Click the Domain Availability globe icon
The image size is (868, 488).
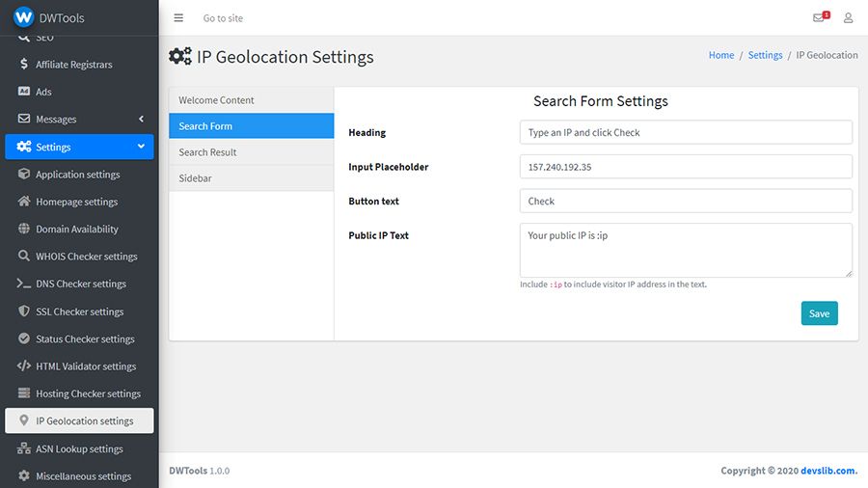tap(24, 230)
